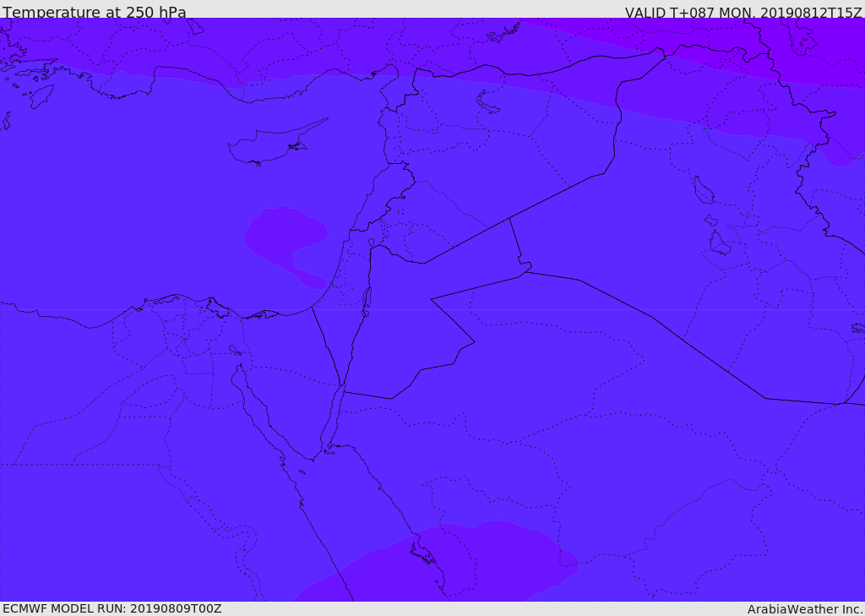The width and height of the screenshot is (865, 616).
Task: Select the 'Temperature at 250 hPa' title text
Action: [x=95, y=12]
